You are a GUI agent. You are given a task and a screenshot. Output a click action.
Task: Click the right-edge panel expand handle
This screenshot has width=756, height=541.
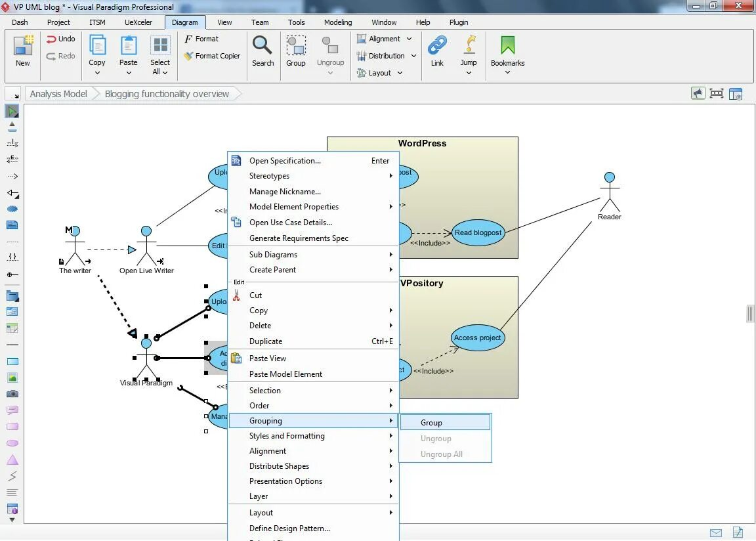(749, 313)
